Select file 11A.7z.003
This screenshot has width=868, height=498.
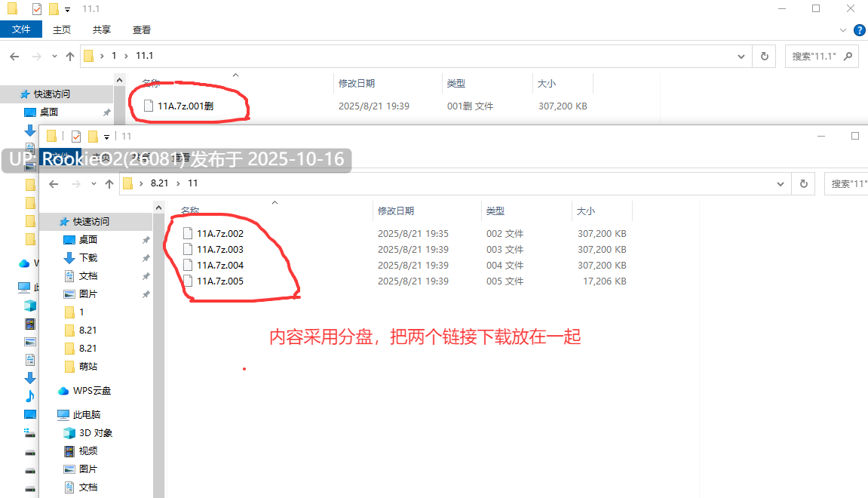pos(219,249)
